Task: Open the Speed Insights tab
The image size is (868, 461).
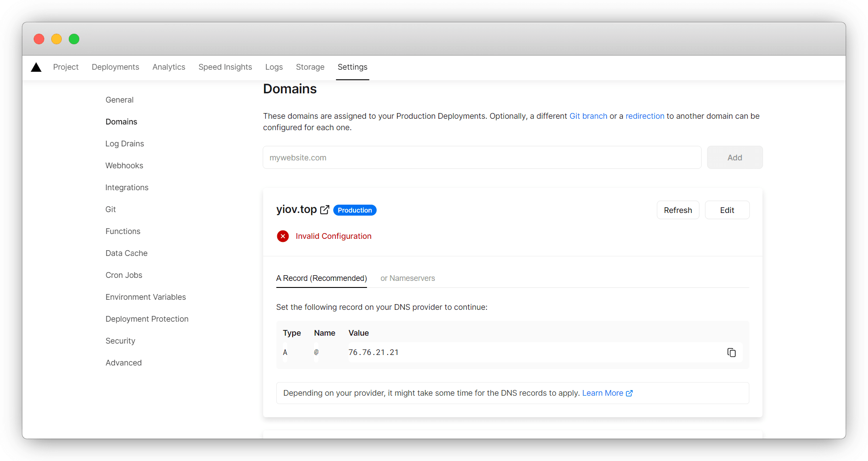Action: [x=225, y=67]
